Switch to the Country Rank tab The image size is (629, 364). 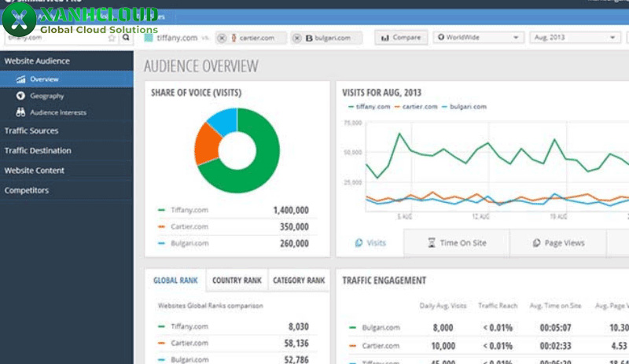(x=237, y=280)
